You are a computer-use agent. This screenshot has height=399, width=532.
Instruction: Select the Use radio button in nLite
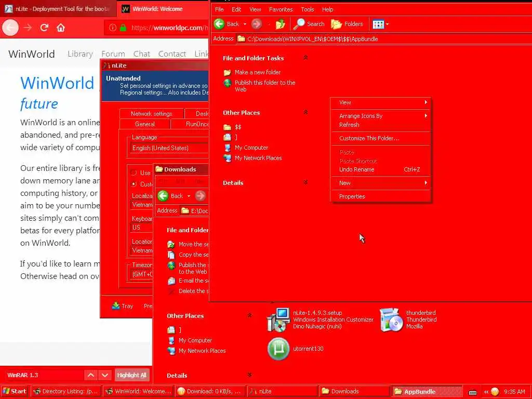coord(134,172)
